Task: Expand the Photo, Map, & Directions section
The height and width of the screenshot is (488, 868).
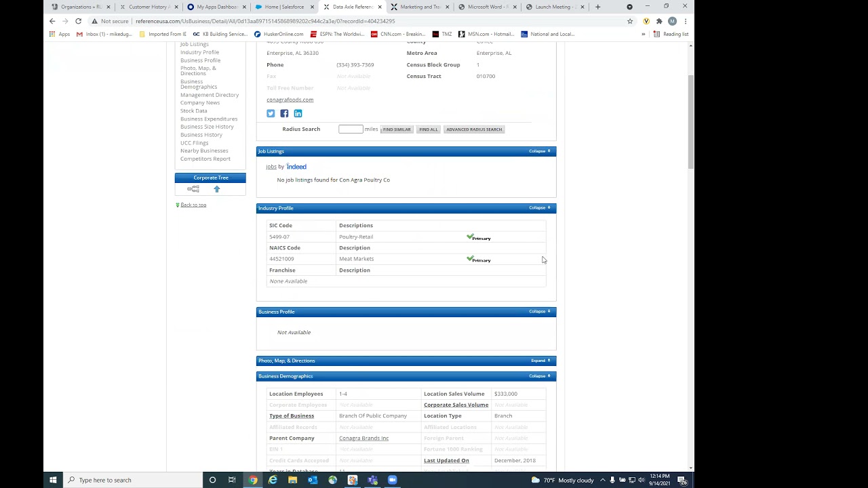Action: [540, 361]
